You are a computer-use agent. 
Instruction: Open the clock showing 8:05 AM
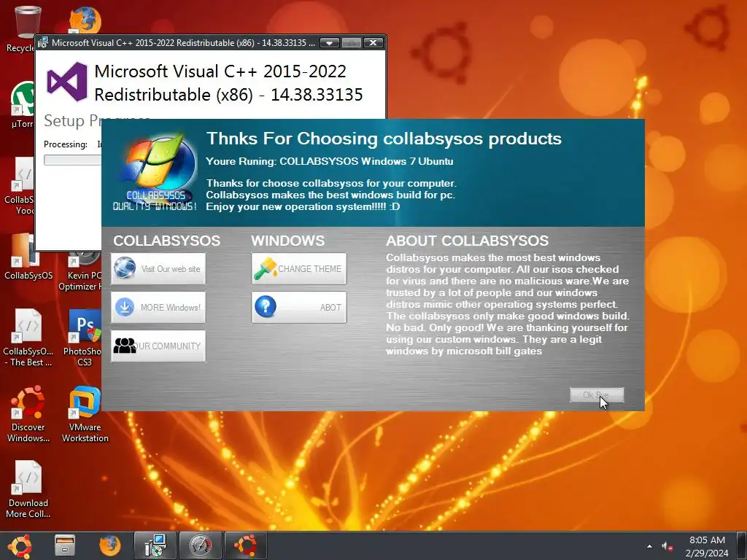click(707, 546)
